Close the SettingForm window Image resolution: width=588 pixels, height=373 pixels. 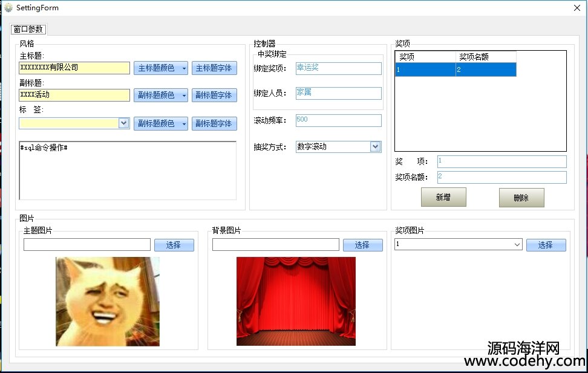pyautogui.click(x=577, y=8)
